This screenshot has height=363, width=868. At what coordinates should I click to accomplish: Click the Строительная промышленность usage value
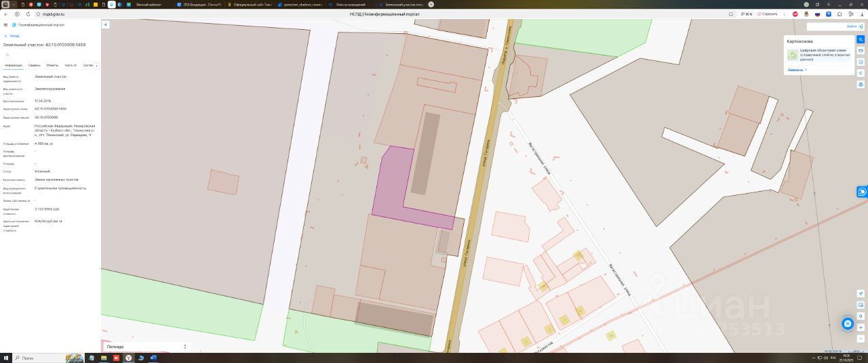pos(60,188)
